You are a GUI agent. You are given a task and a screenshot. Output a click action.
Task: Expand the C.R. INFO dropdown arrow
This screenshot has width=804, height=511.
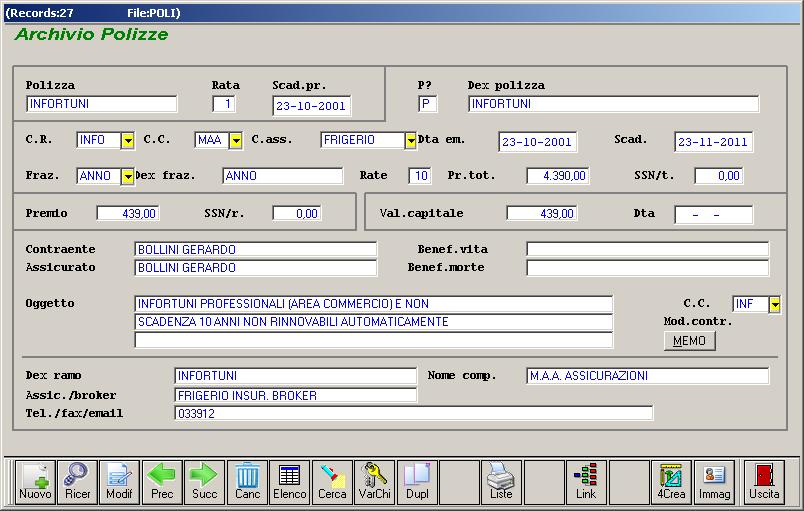pos(128,140)
